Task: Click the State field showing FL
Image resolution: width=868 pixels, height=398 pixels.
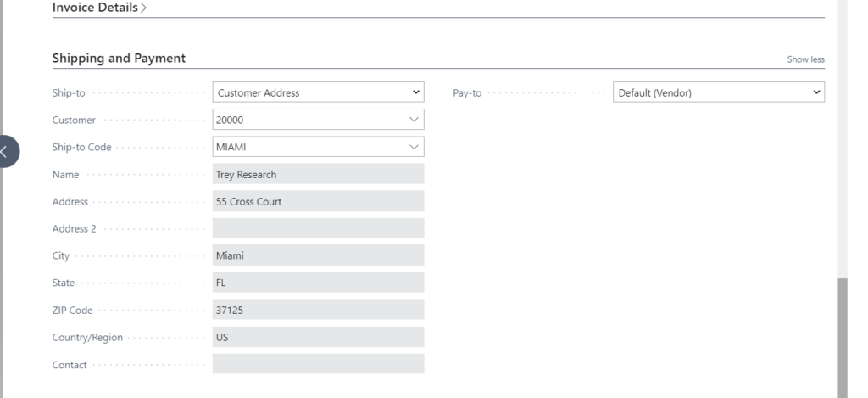Action: click(319, 283)
